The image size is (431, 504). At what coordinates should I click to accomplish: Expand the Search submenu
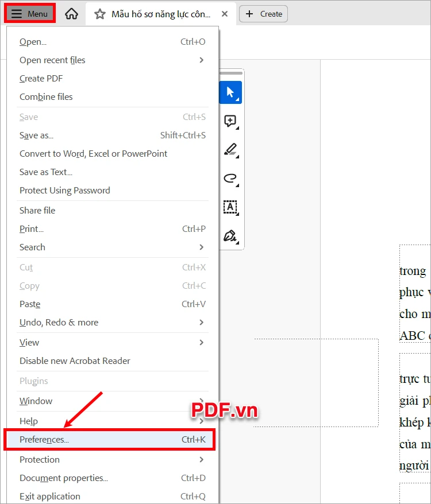pyautogui.click(x=112, y=247)
